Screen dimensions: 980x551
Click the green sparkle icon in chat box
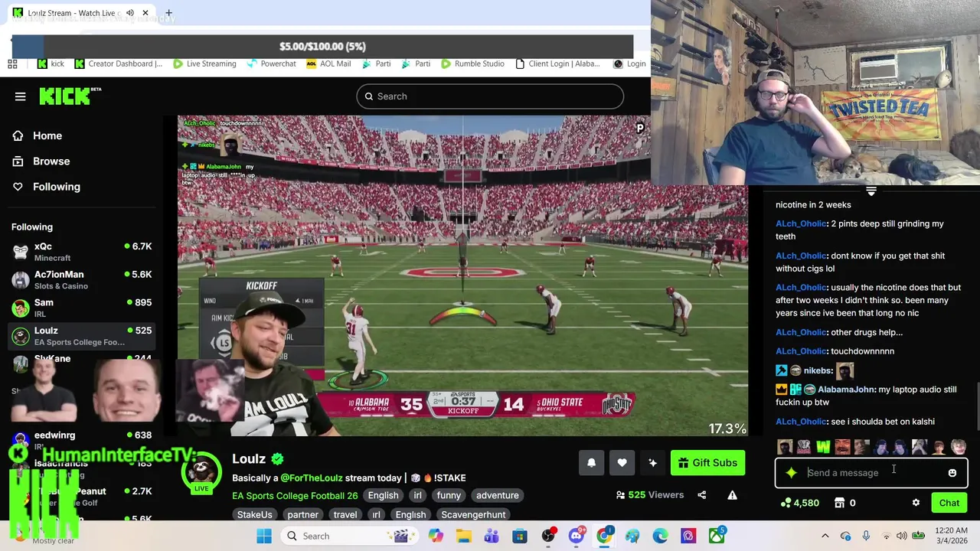(791, 473)
